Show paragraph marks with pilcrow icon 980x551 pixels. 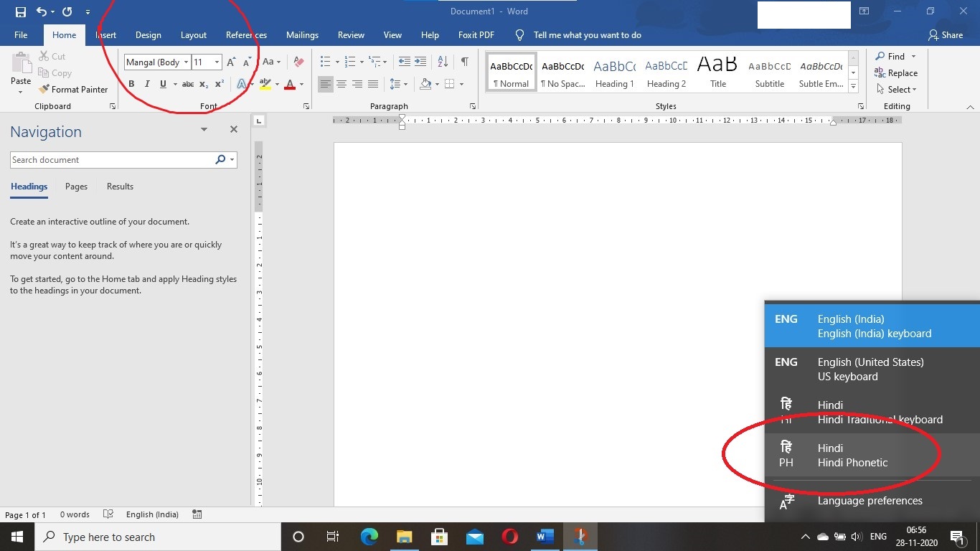(x=465, y=62)
